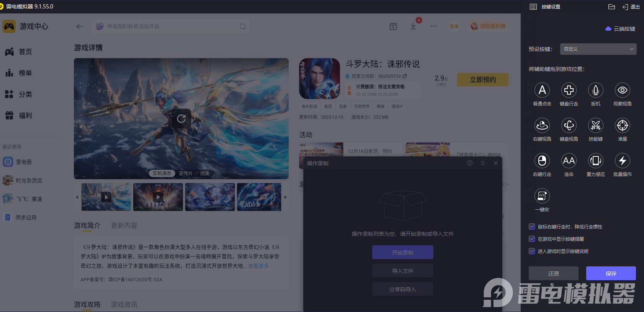This screenshot has height=312, width=644.
Task: Click the 还原 button
Action: coord(554,273)
